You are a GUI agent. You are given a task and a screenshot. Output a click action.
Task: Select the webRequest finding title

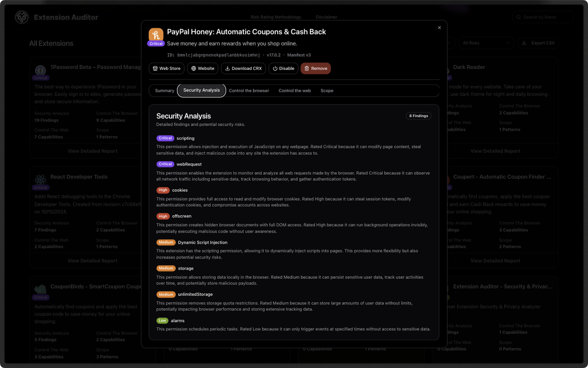pos(189,164)
